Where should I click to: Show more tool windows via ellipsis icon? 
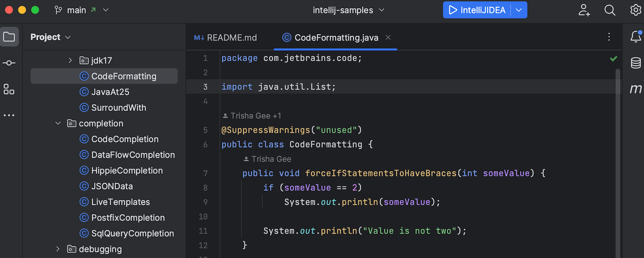9,115
